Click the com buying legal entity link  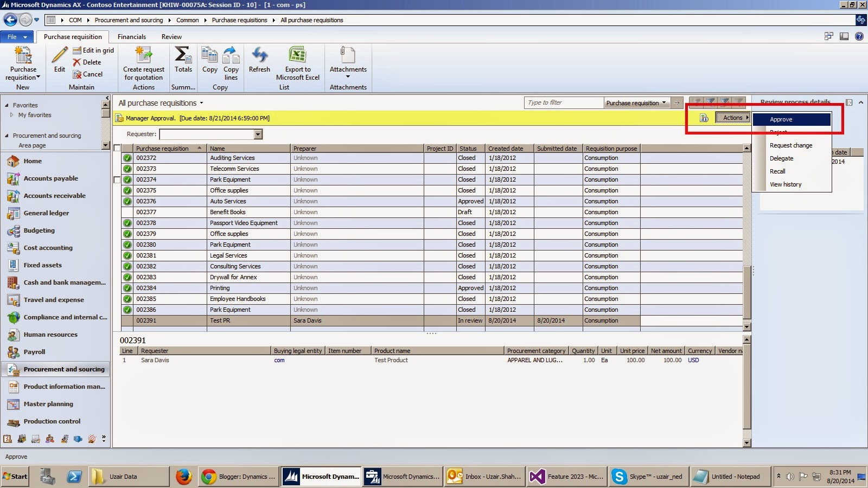[279, 360]
